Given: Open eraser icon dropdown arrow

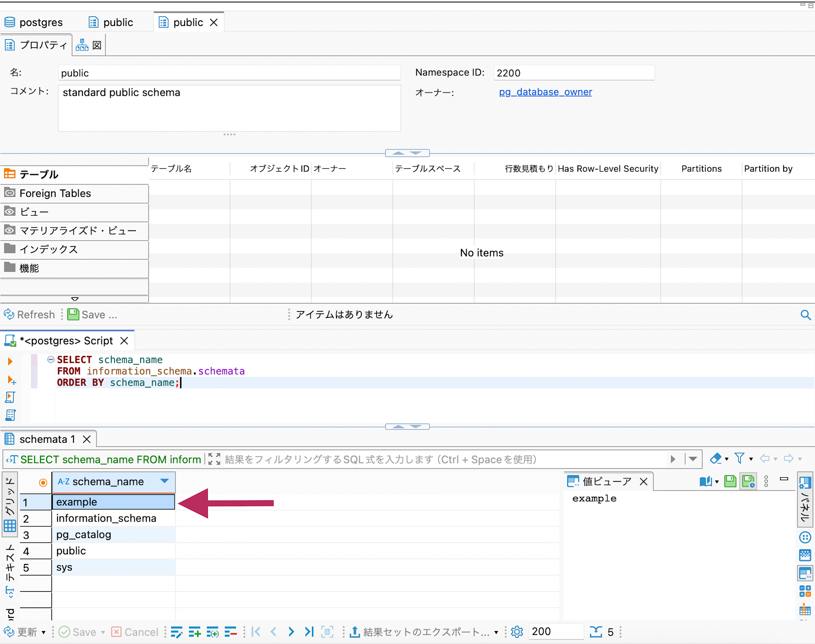Looking at the screenshot, I should (x=727, y=459).
